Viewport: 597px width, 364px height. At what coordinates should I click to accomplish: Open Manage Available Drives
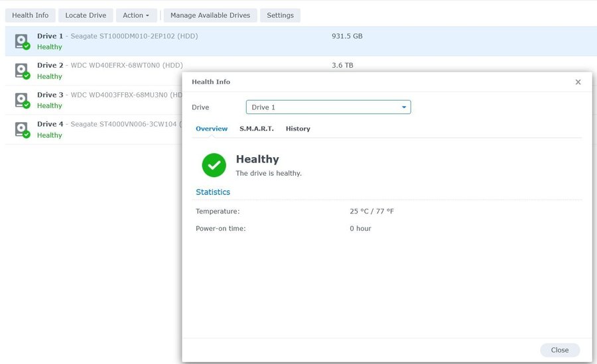click(210, 15)
